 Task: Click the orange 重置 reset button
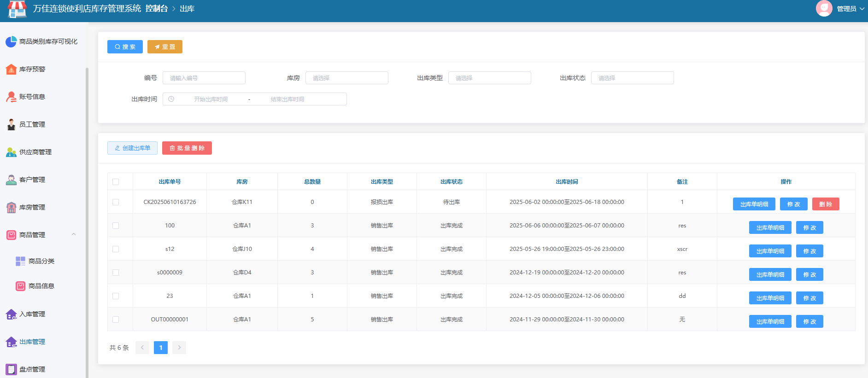coord(165,47)
